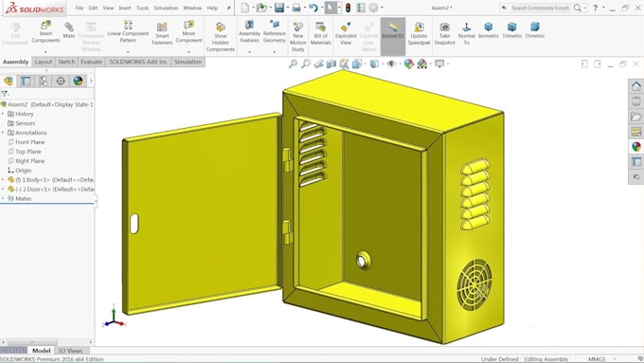Click Take Snapshot camera icon
Viewport: 644px width, 363px height.
(444, 33)
